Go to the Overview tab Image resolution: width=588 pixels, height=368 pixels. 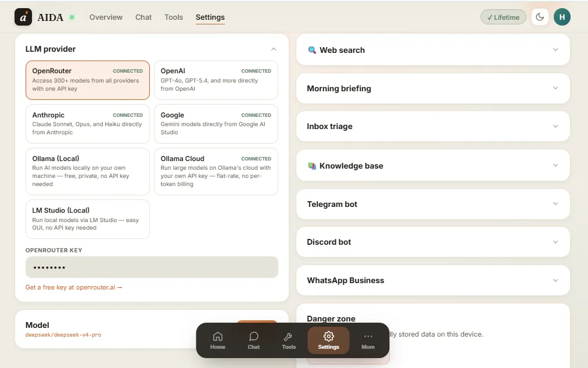click(x=106, y=17)
